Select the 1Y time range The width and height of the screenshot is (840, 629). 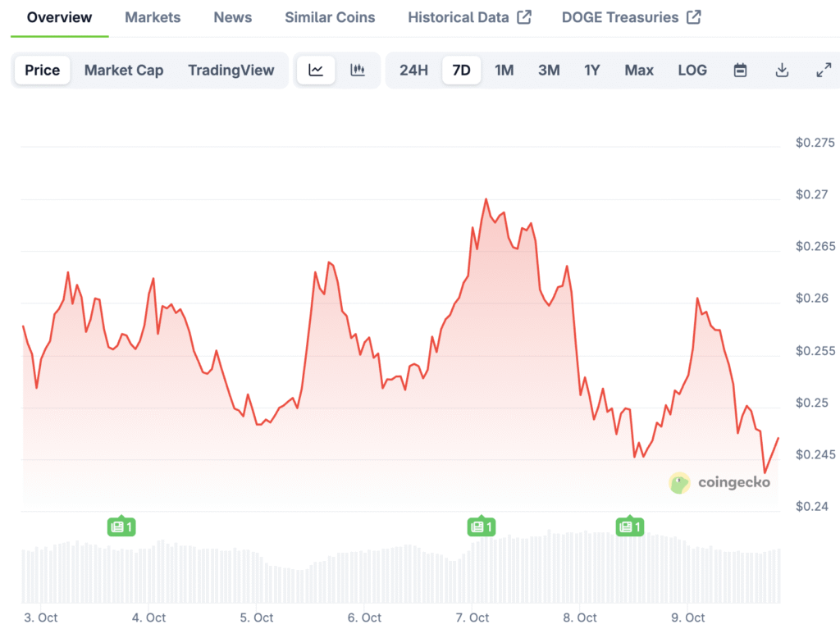pos(591,71)
